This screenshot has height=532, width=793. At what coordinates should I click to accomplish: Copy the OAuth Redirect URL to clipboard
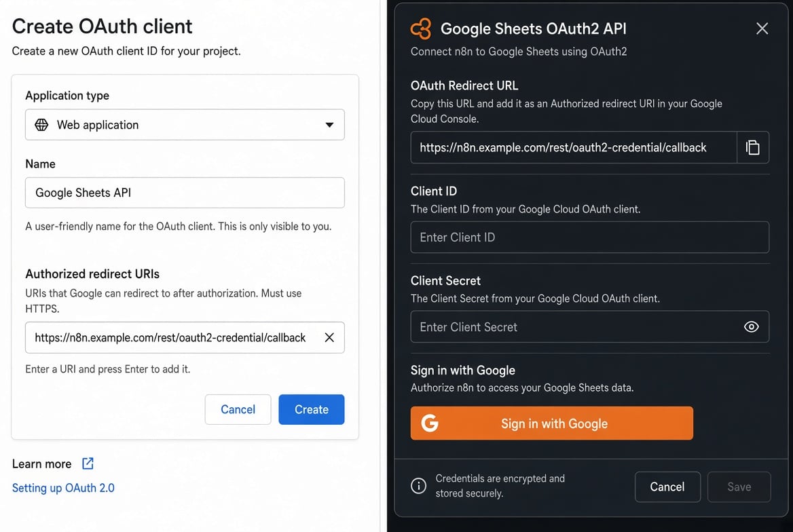752,147
